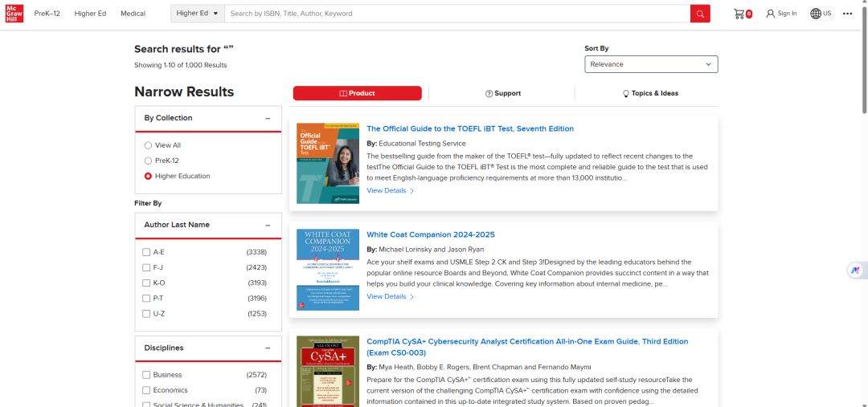Click the CompTIA CySA+ book cover thumbnail
868x407 pixels.
coord(328,371)
